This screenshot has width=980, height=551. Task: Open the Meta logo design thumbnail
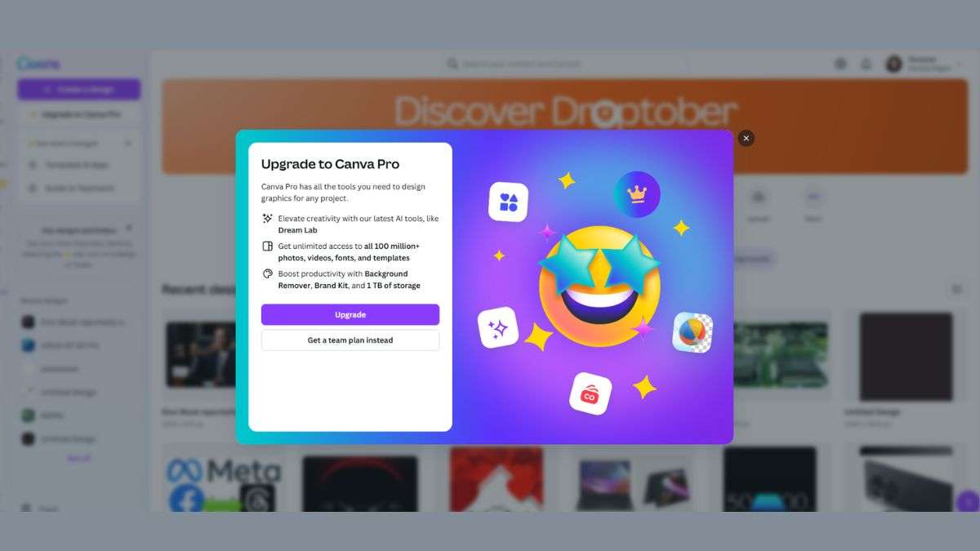coord(223,480)
